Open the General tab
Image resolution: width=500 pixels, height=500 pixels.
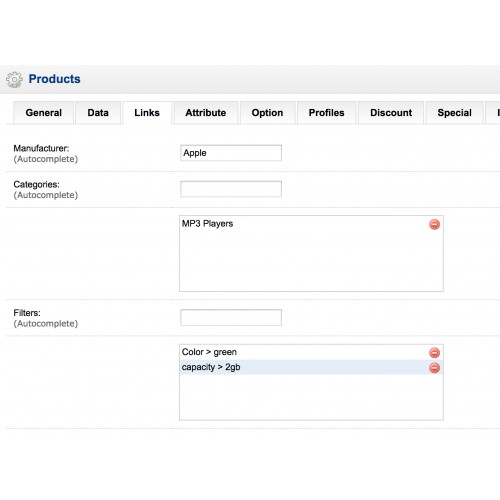44,113
